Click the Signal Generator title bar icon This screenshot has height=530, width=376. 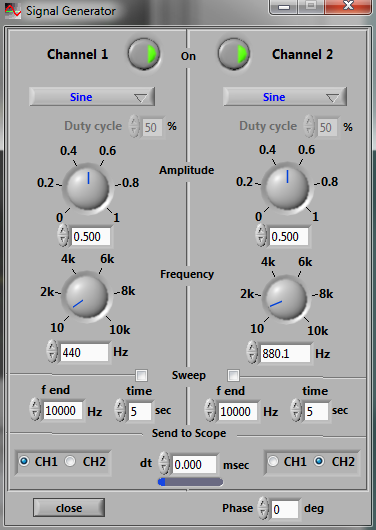(x=13, y=11)
